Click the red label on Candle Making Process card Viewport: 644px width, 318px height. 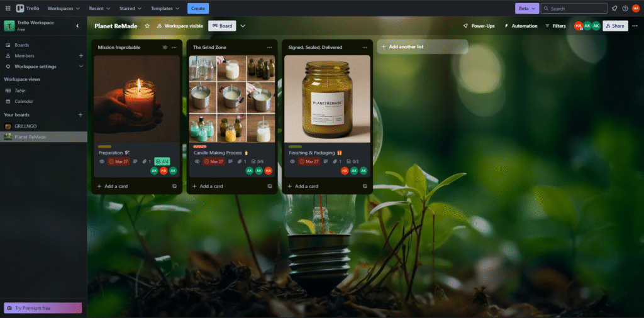point(199,146)
